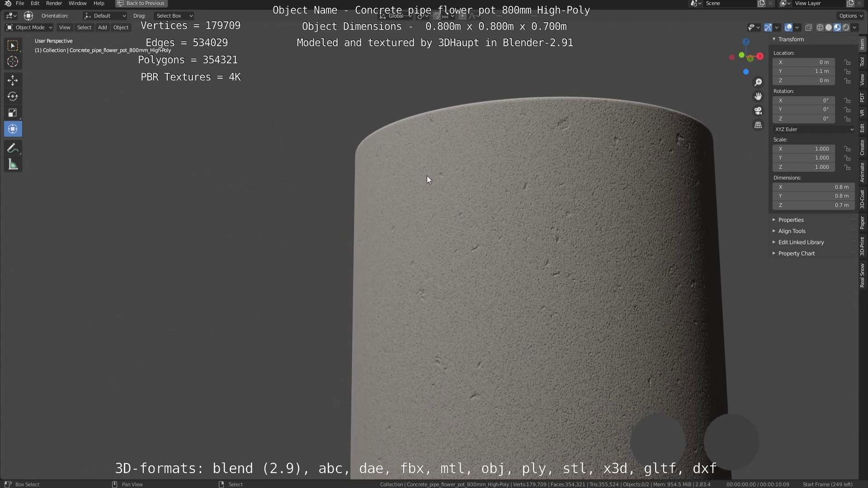
Task: Click the red X axis gizmo
Action: [760, 56]
